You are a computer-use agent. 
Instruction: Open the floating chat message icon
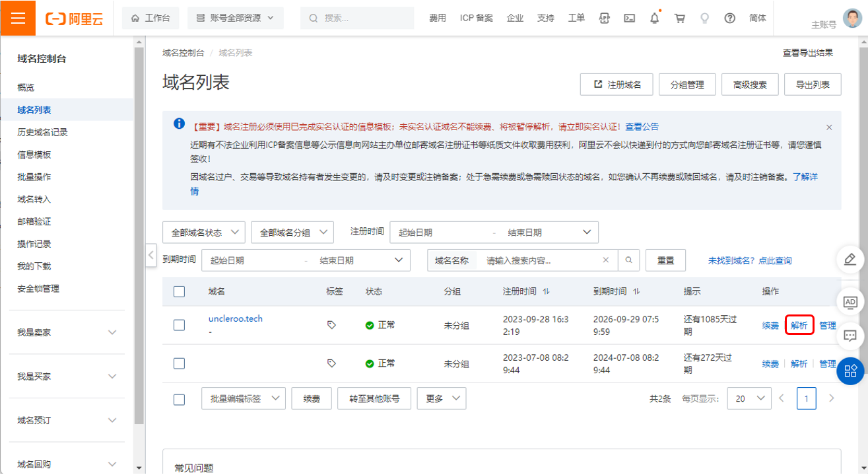pyautogui.click(x=850, y=336)
